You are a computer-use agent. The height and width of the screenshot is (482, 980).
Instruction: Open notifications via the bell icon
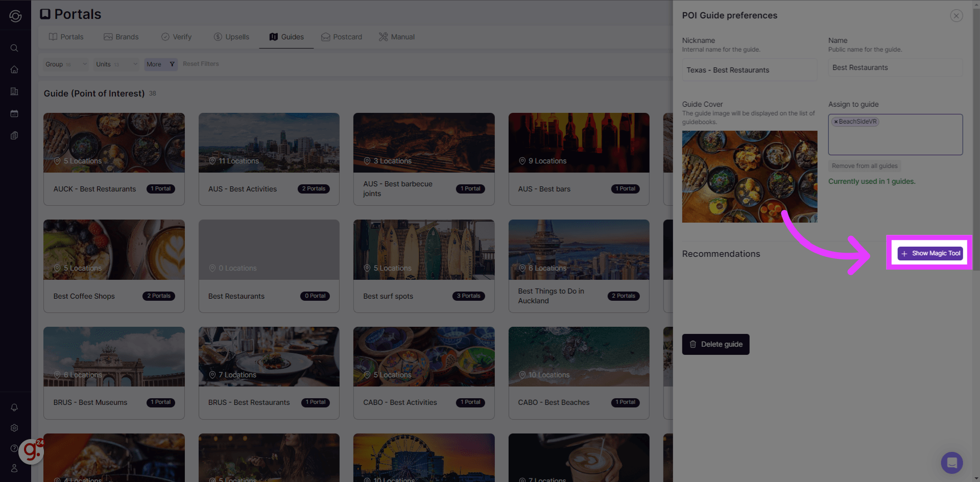point(14,407)
